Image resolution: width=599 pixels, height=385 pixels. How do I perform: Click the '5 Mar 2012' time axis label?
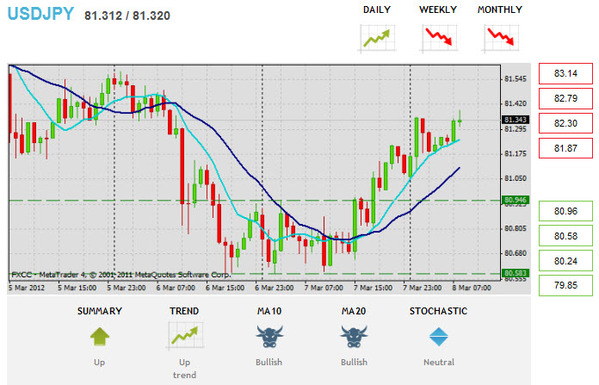point(26,288)
